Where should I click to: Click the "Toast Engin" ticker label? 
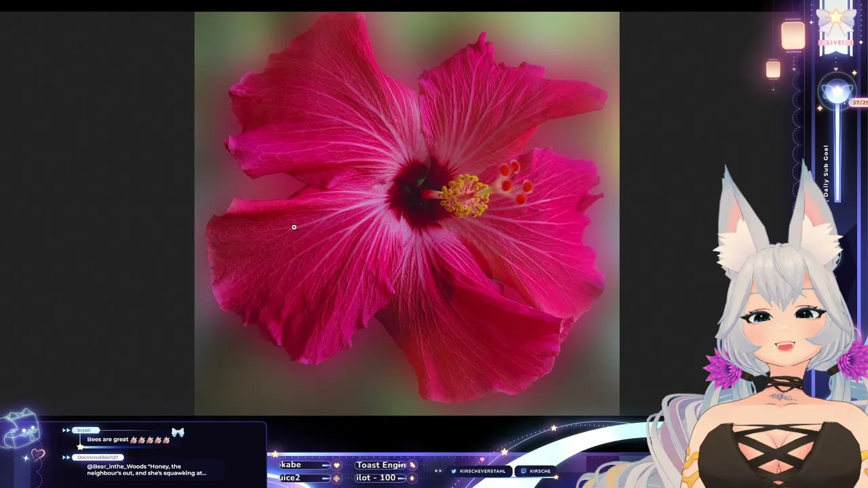[380, 465]
